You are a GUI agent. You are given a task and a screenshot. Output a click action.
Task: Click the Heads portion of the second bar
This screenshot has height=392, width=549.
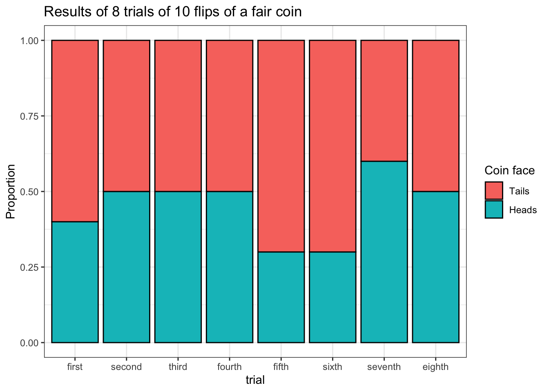tap(126, 267)
